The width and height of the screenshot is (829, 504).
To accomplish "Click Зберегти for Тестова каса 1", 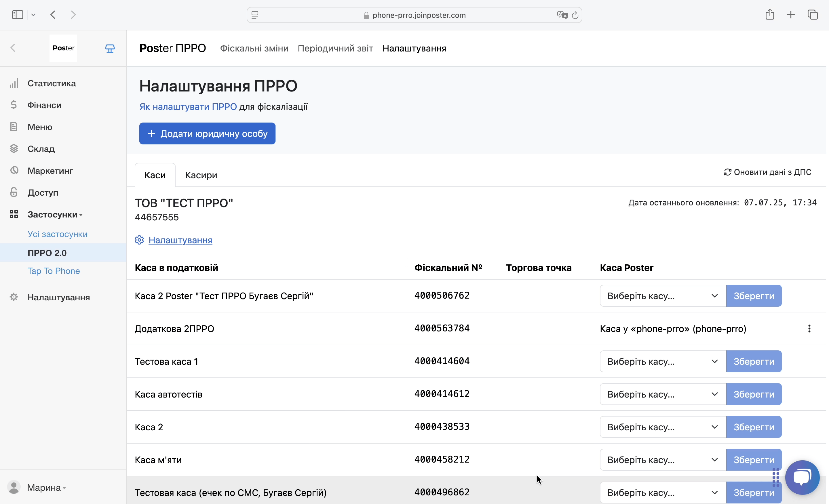I will [x=754, y=361].
